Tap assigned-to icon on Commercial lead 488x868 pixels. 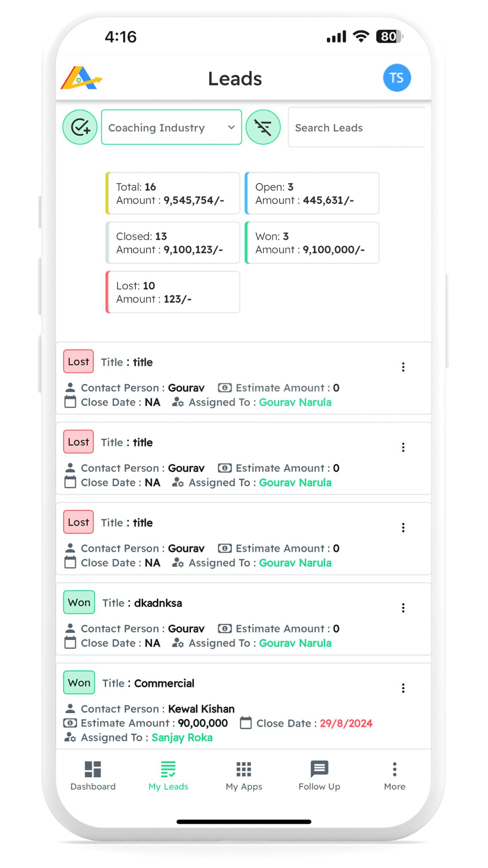pos(70,737)
